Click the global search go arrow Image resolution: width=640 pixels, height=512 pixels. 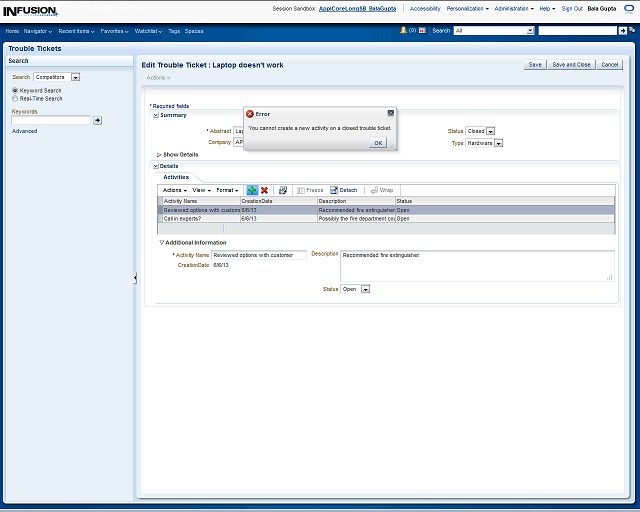(x=623, y=31)
